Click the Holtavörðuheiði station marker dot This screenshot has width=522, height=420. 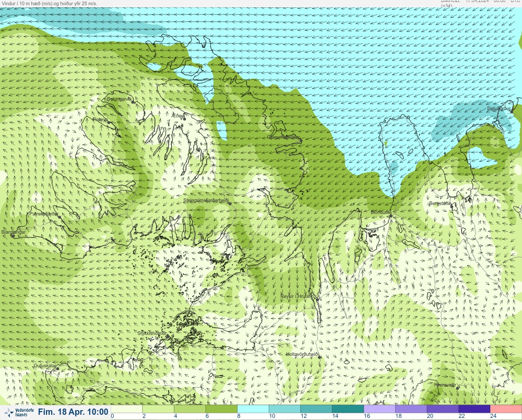[319, 357]
